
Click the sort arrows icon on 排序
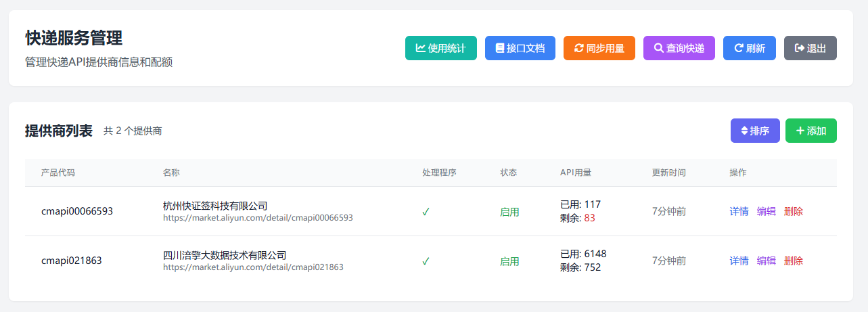[744, 131]
